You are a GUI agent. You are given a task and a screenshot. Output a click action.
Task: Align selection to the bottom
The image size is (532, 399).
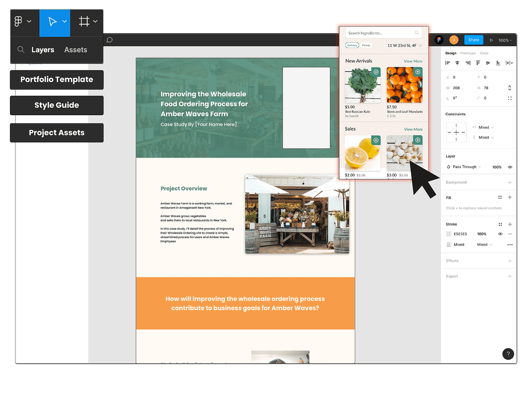[498, 63]
